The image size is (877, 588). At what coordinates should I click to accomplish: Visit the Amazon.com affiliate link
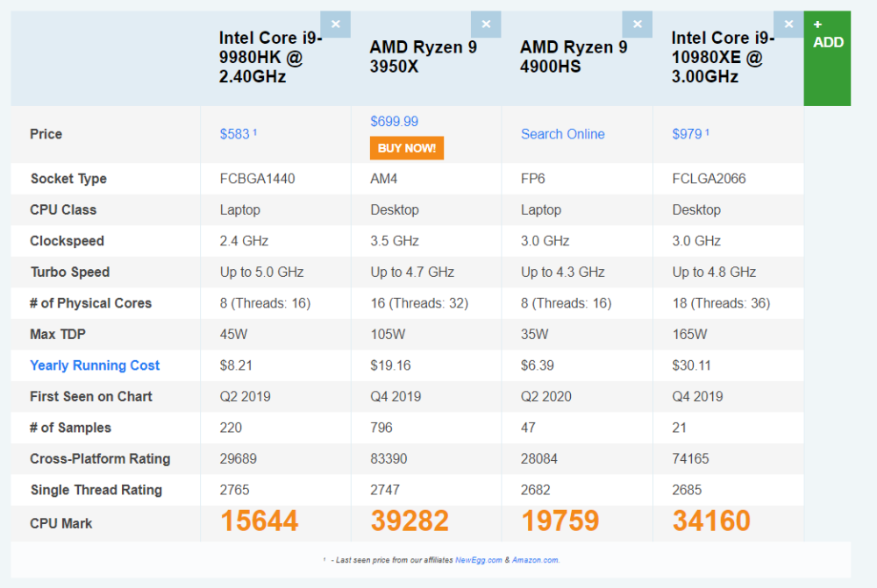[535, 560]
